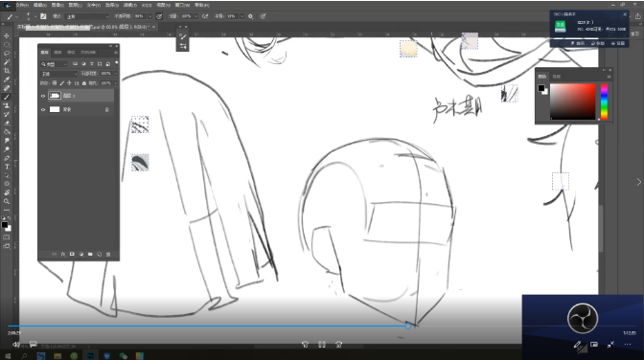Viewport: 644px width, 360px height.
Task: Open the Edit menu
Action: (x=39, y=5)
